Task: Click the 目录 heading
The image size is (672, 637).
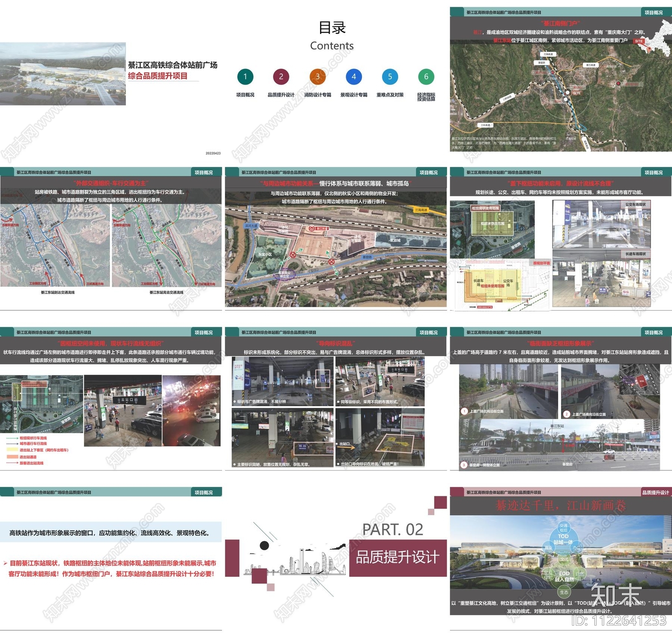Action: pos(332,28)
